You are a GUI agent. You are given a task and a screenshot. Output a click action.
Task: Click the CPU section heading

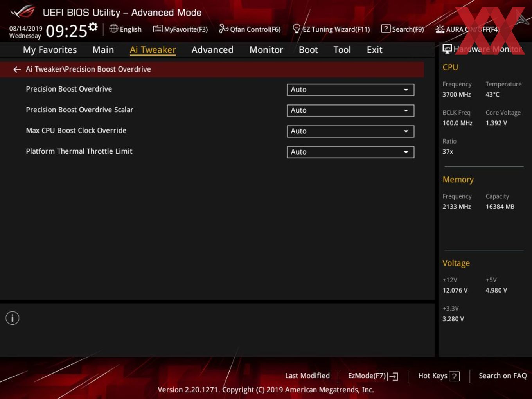pyautogui.click(x=450, y=67)
